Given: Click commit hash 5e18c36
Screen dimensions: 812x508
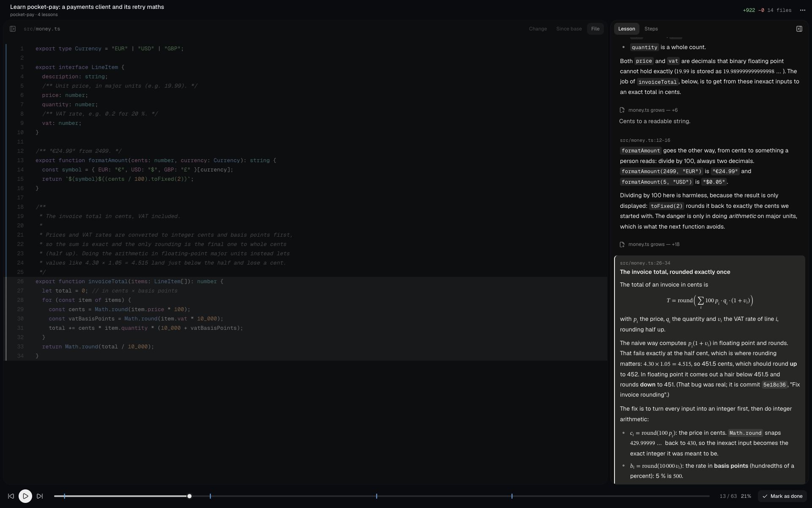Looking at the screenshot, I should click(774, 385).
